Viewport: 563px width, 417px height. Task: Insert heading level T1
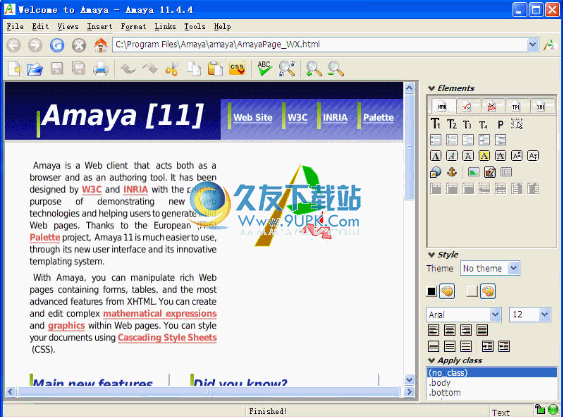(x=436, y=124)
